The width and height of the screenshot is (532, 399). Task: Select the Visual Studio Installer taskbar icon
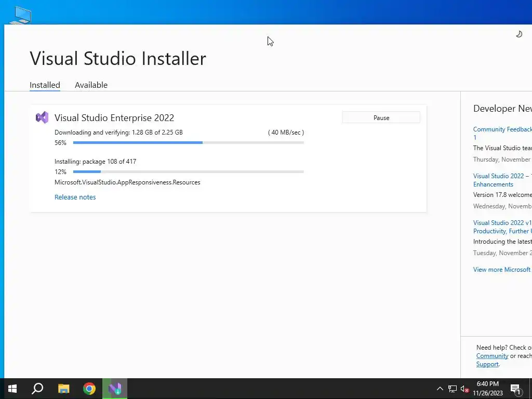(x=115, y=389)
